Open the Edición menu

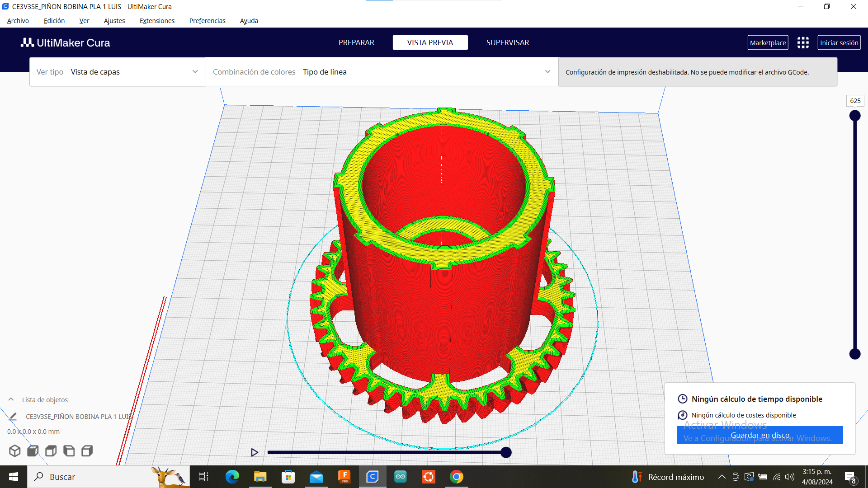pos(54,21)
